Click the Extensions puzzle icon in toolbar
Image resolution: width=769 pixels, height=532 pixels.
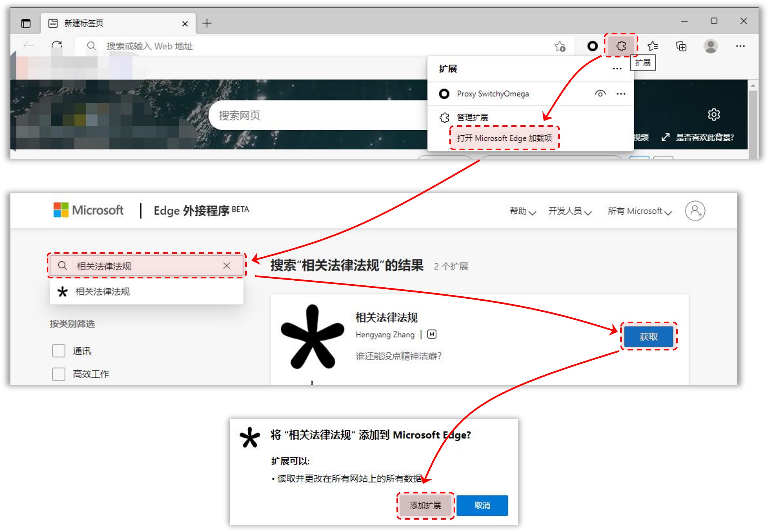pos(621,46)
